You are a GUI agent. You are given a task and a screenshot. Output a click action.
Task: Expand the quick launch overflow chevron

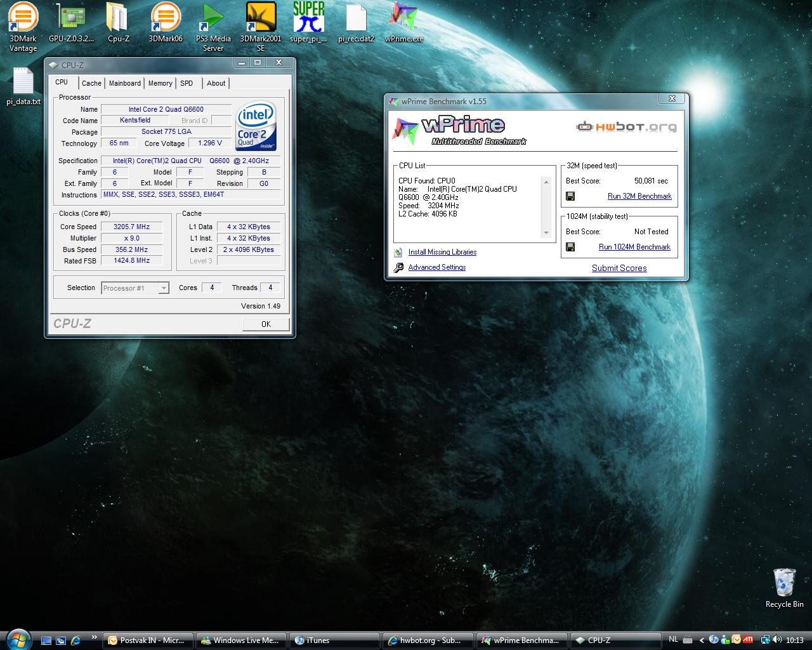pyautogui.click(x=95, y=637)
